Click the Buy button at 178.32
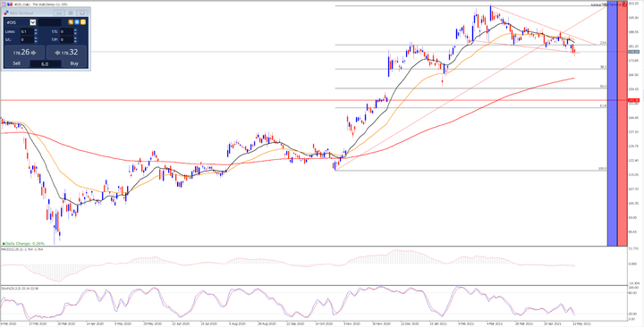The width and height of the screenshot is (644, 327). click(66, 56)
